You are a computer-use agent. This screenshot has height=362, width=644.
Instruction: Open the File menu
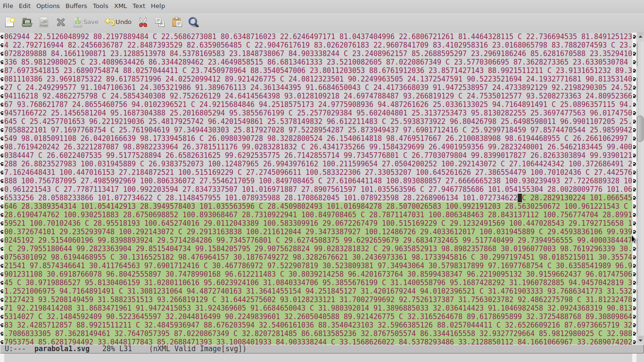(8, 6)
